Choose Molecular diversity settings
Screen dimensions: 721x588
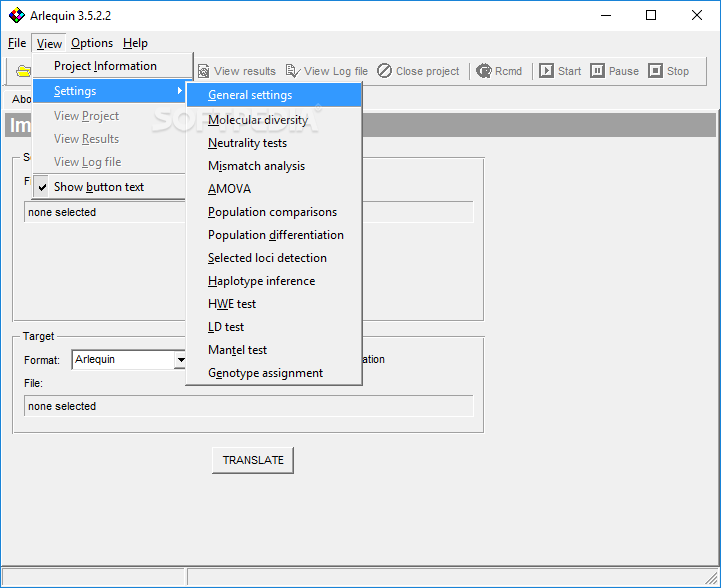coord(274,120)
